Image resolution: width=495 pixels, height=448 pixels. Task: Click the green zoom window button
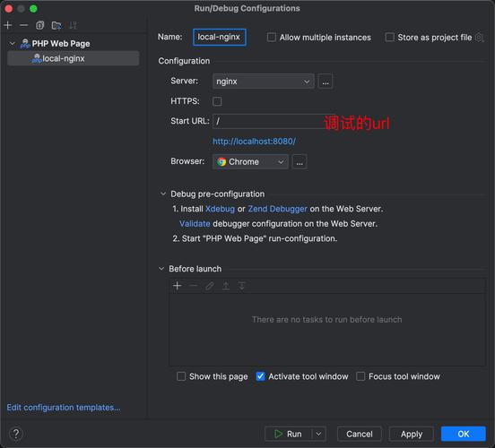pos(33,9)
